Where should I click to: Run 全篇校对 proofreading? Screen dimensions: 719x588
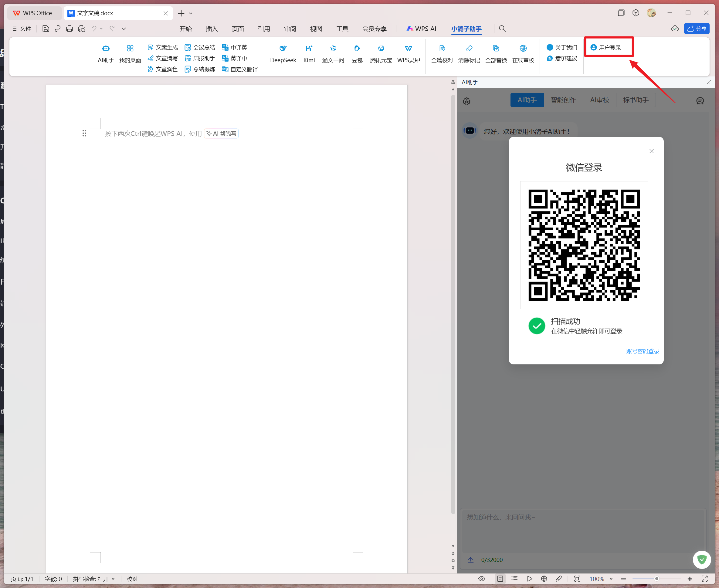(x=442, y=54)
